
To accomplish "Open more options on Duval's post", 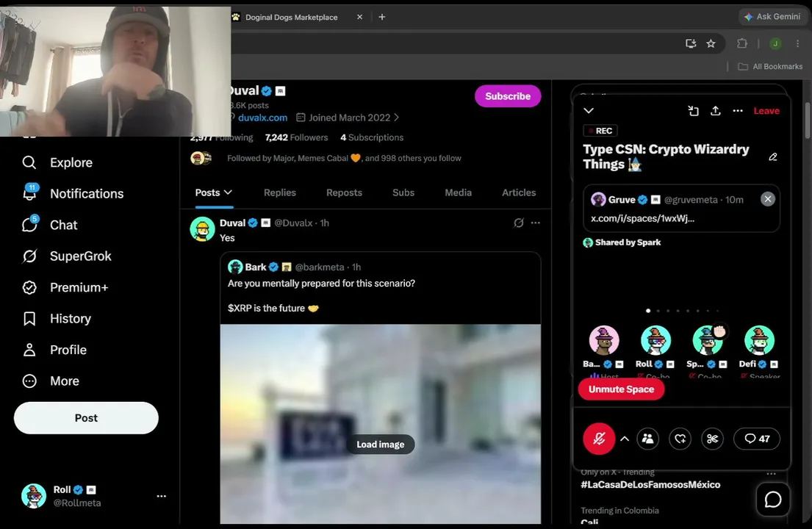I will [x=536, y=223].
